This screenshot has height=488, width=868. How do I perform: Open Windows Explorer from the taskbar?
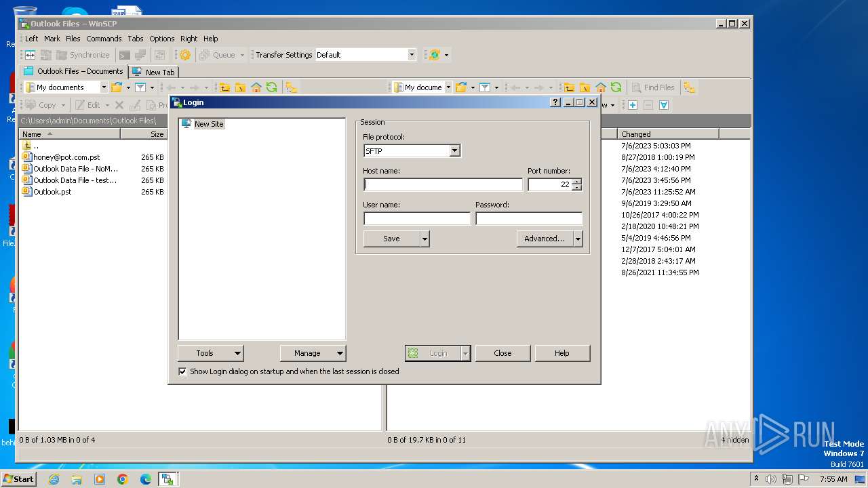(77, 479)
